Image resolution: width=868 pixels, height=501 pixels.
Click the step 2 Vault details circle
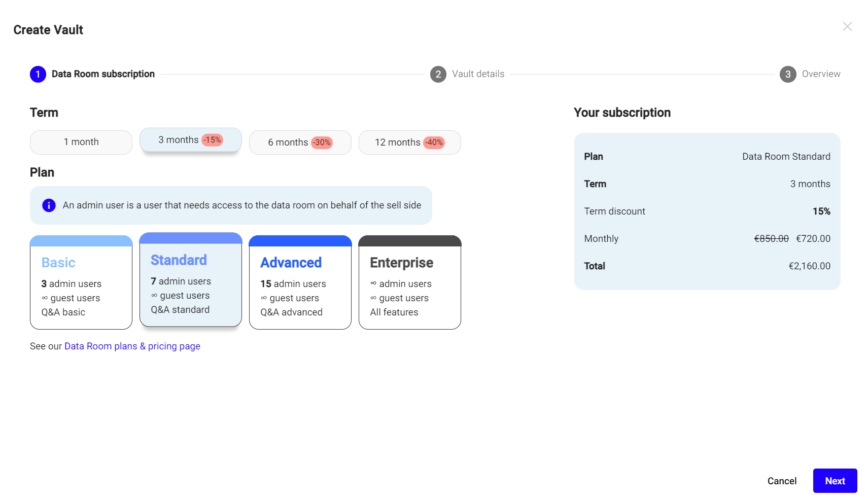click(438, 75)
